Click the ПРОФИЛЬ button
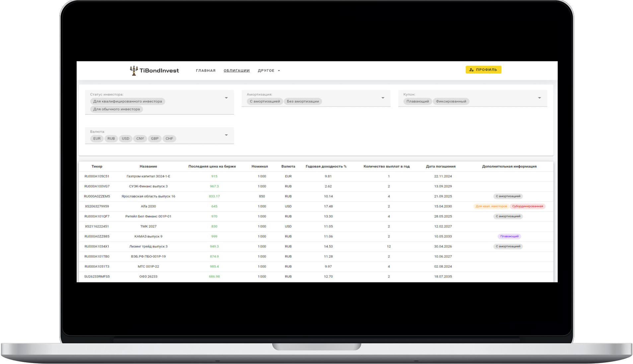633x364 pixels. pyautogui.click(x=483, y=70)
